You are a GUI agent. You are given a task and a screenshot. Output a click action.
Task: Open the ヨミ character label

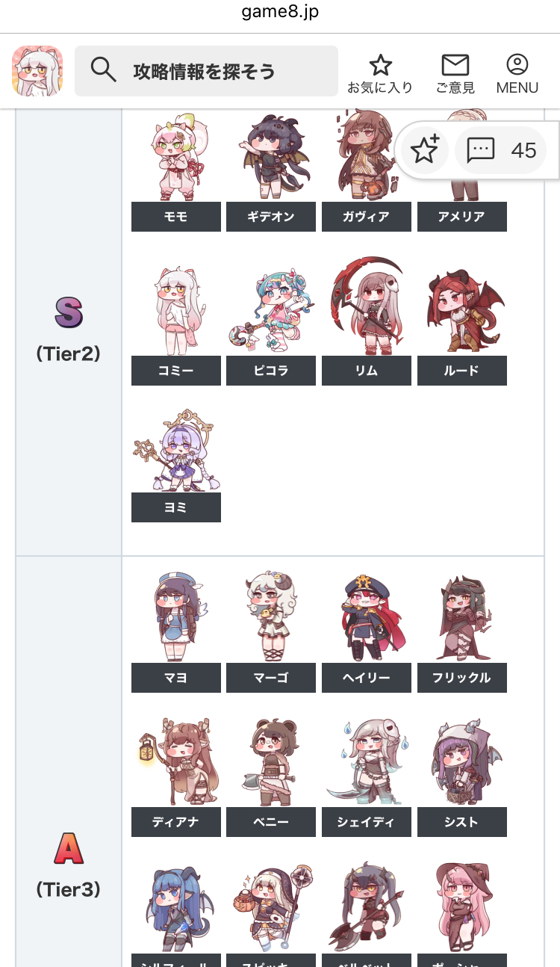(176, 507)
